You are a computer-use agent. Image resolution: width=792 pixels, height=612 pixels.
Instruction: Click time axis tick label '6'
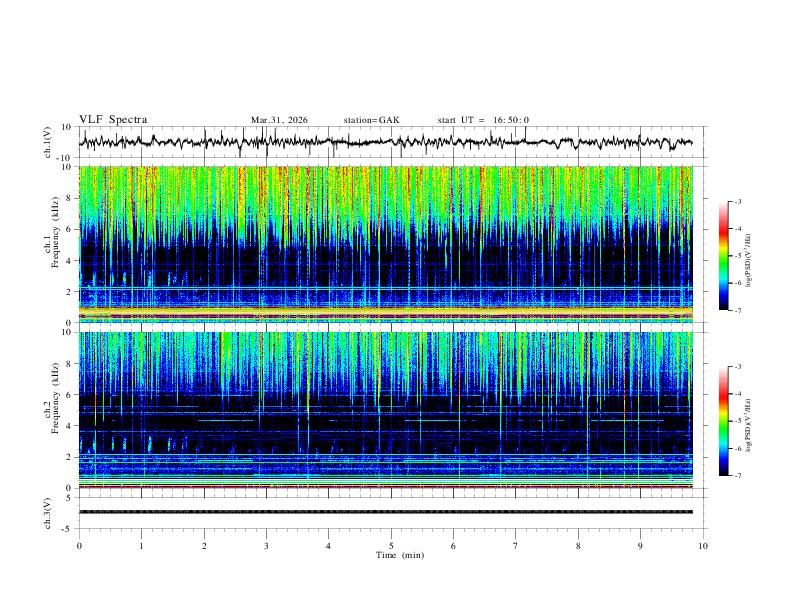pyautogui.click(x=454, y=546)
